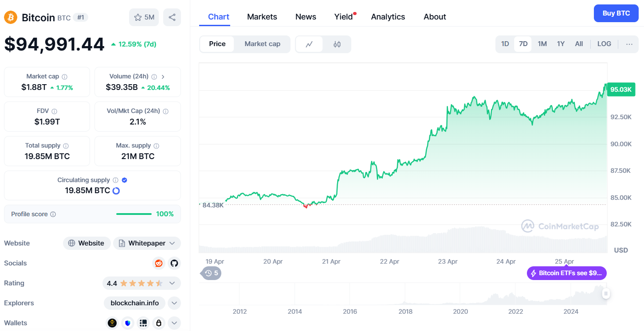Viewport: 644px width, 331px height.
Task: Click the Profile score progress bar
Action: [x=134, y=214]
